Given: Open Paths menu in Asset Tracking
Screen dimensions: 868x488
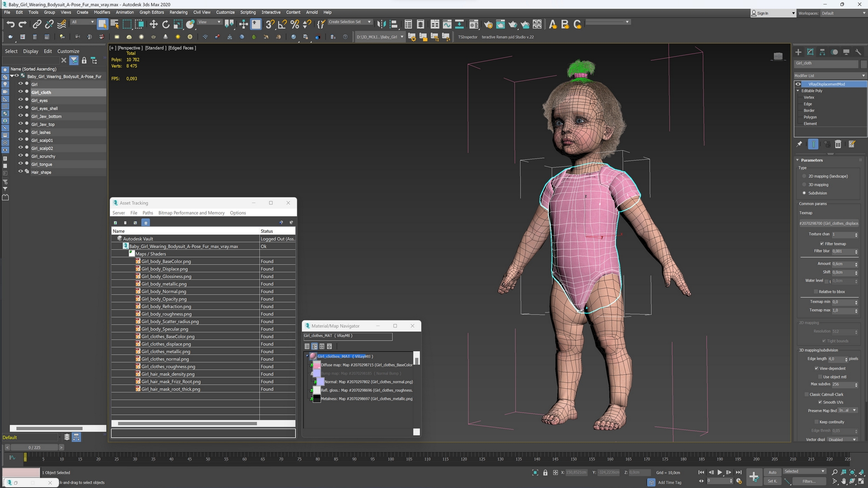Looking at the screenshot, I should tap(148, 213).
